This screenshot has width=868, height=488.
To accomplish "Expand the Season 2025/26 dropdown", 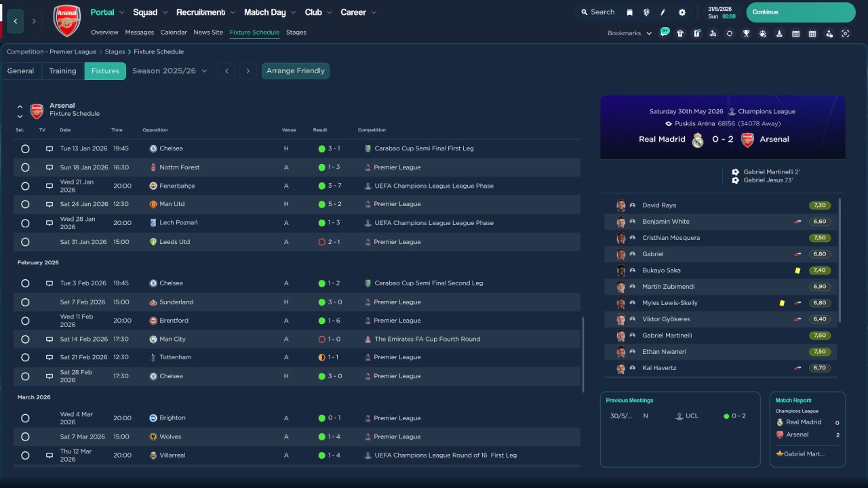I will [x=170, y=71].
